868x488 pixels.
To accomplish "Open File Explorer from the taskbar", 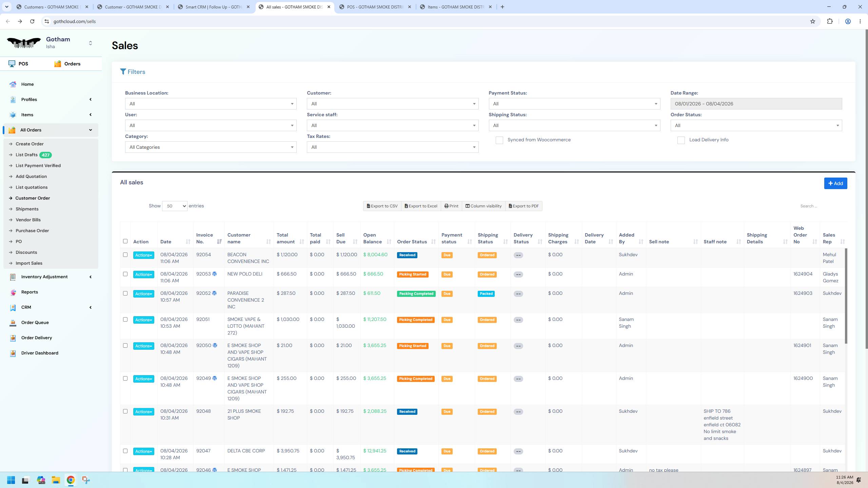I will click(x=56, y=480).
